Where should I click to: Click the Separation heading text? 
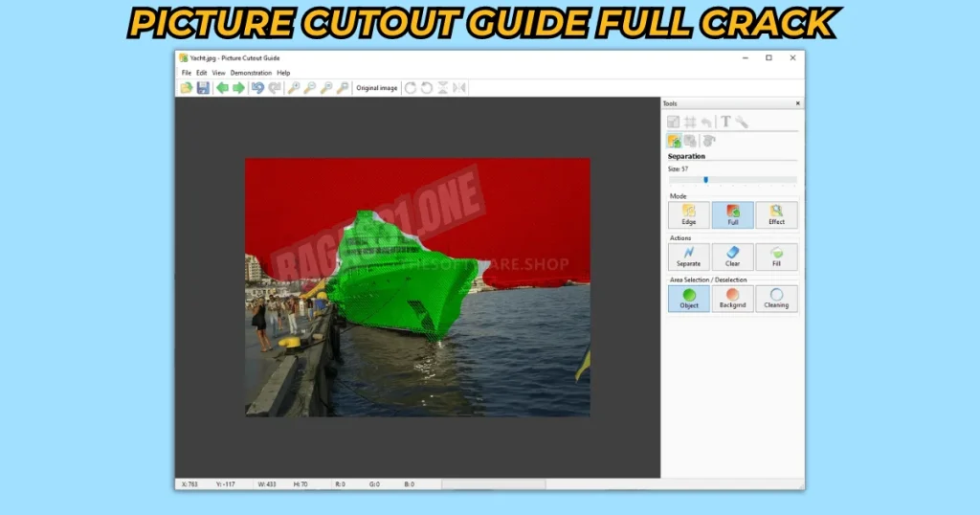[686, 156]
